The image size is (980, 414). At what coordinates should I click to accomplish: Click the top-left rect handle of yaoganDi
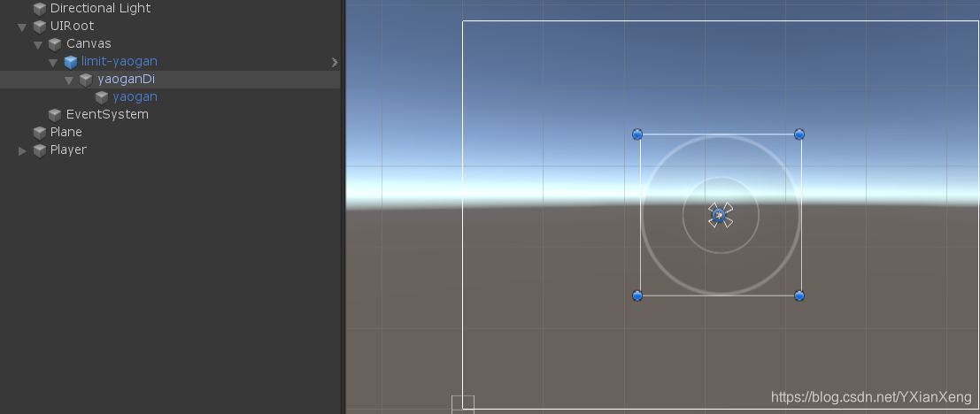point(637,134)
